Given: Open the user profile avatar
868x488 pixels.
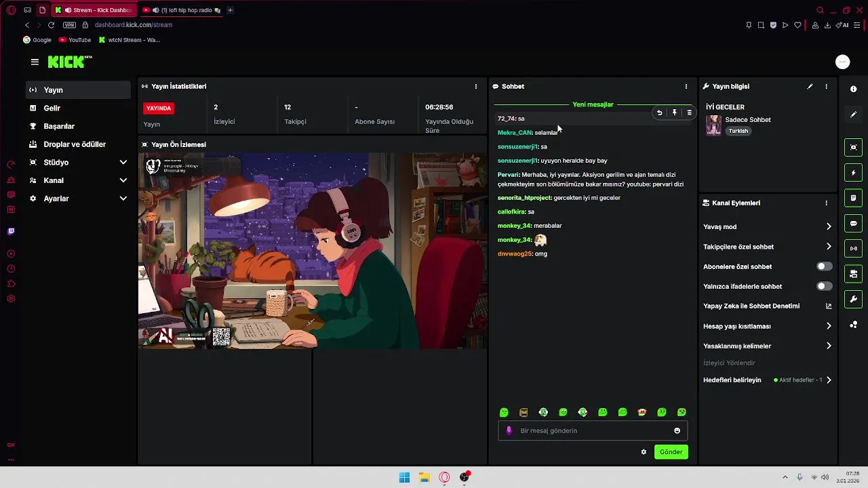Looking at the screenshot, I should 842,62.
